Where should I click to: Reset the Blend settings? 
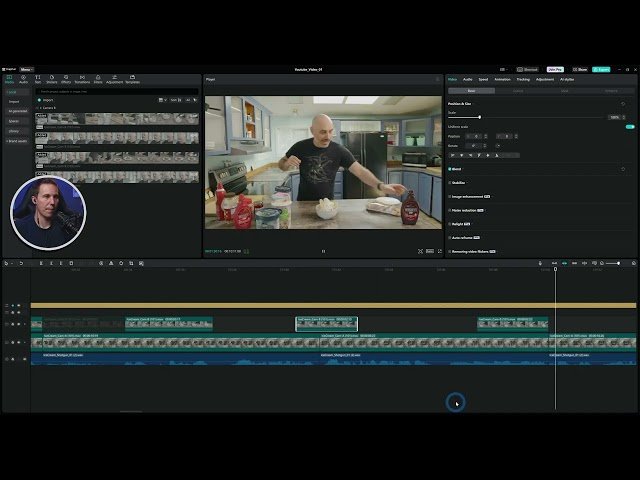click(x=623, y=169)
